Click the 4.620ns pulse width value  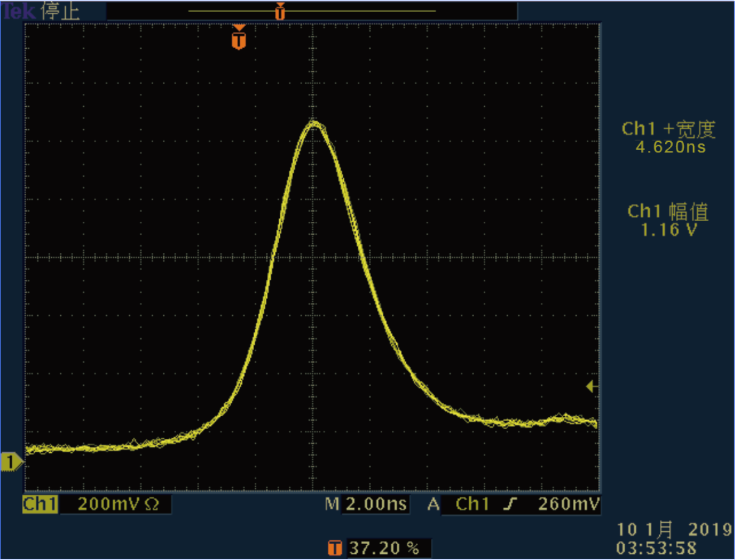click(670, 147)
